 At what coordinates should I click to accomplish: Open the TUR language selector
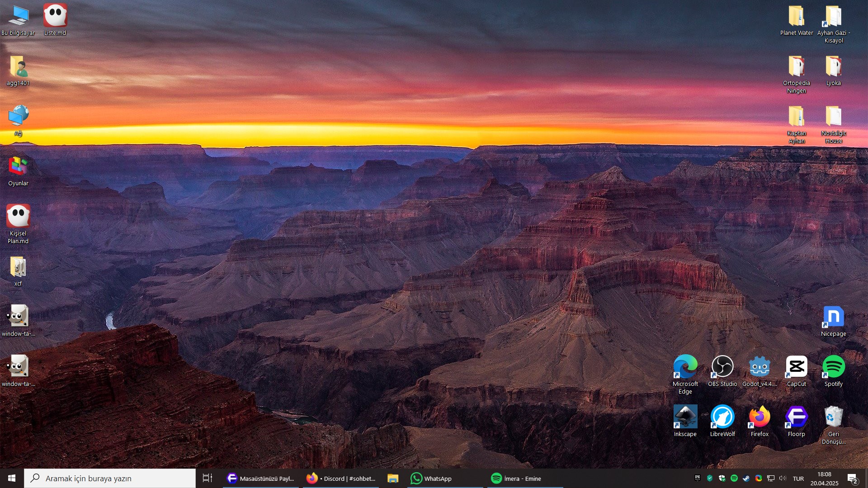point(798,479)
